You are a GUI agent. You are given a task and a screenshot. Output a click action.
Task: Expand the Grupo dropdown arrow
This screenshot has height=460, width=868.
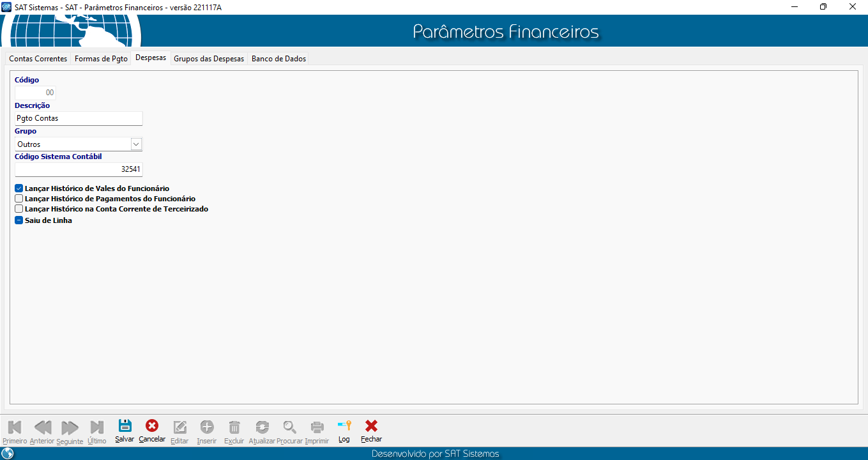click(x=135, y=144)
